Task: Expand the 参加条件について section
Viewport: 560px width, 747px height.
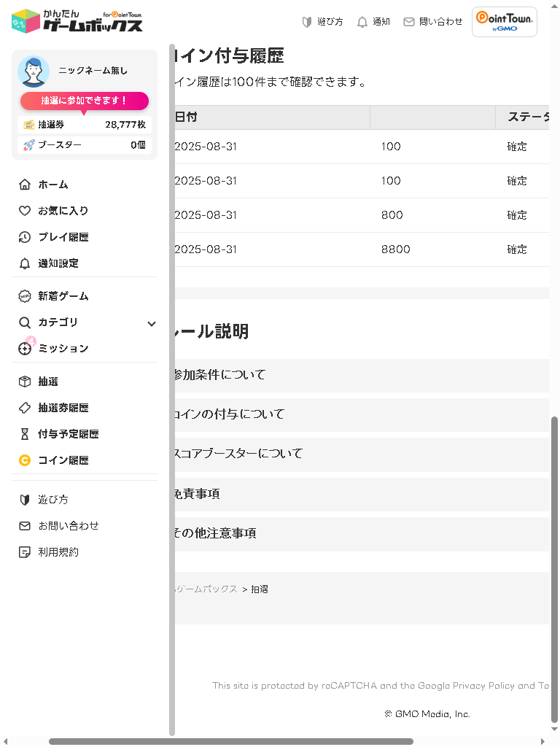Action: (x=361, y=375)
